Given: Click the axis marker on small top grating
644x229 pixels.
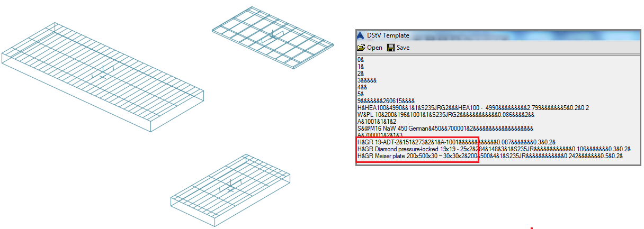Looking at the screenshot, I should (x=272, y=35).
